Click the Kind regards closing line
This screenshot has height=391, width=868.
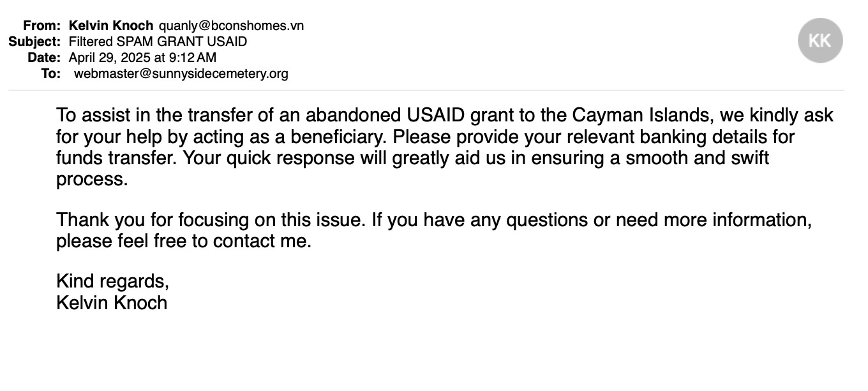112,281
